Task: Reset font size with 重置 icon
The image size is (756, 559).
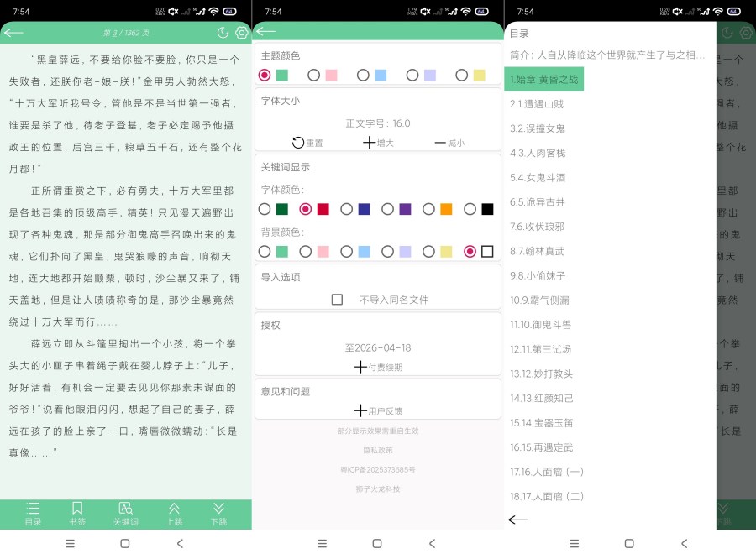Action: [x=307, y=143]
